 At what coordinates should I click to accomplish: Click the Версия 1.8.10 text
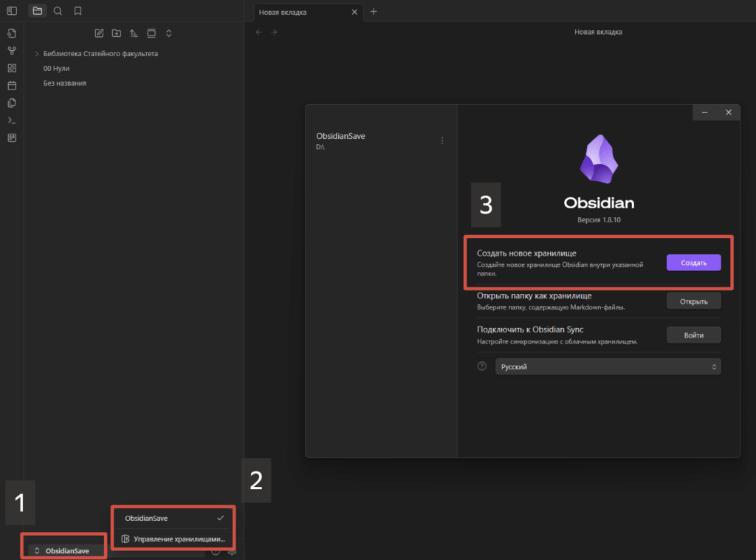599,220
